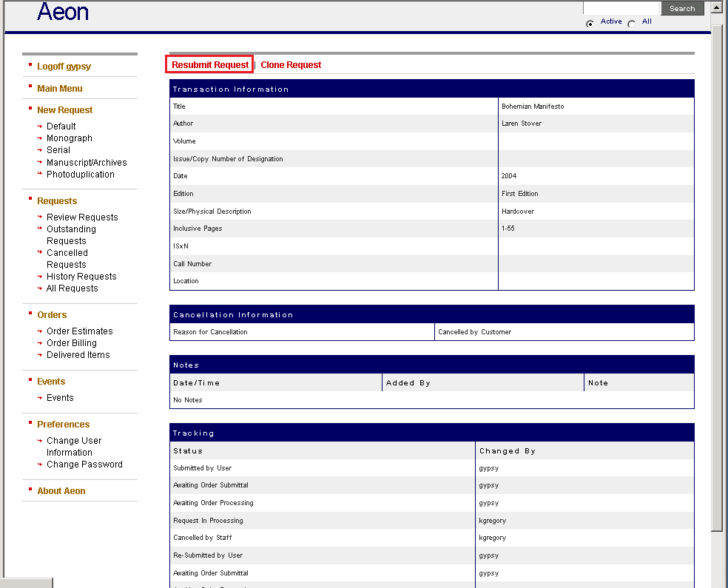The height and width of the screenshot is (588, 728).
Task: View Cancelled Requests
Action: [x=67, y=252]
